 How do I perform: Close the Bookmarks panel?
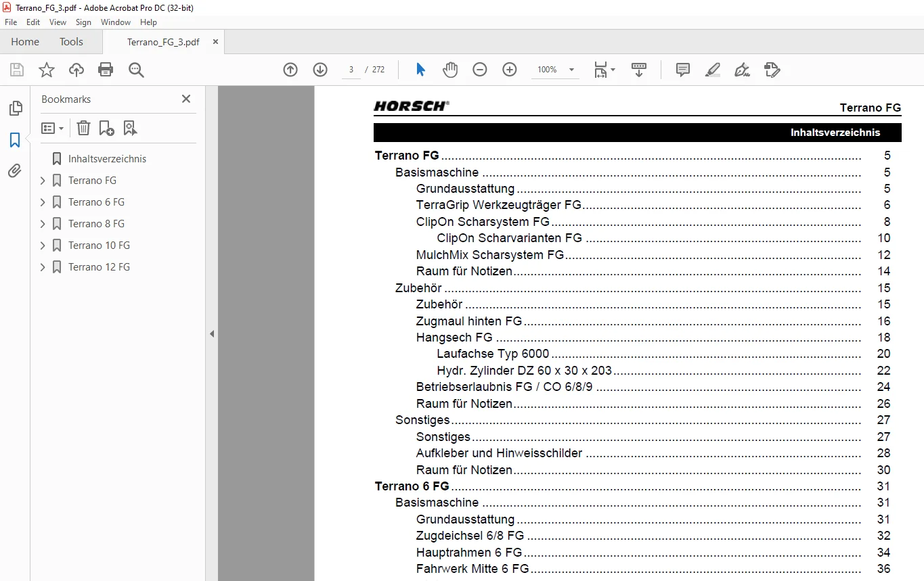tap(186, 99)
